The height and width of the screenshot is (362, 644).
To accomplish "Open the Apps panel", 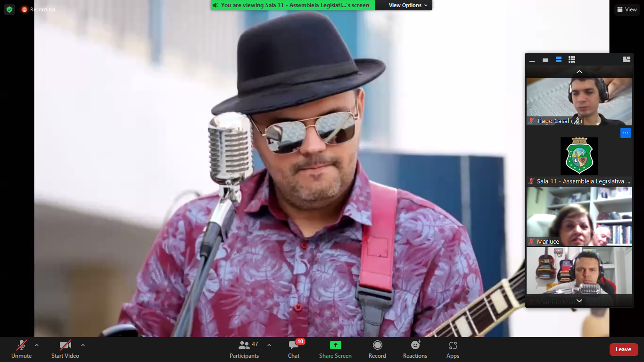I will tap(453, 349).
